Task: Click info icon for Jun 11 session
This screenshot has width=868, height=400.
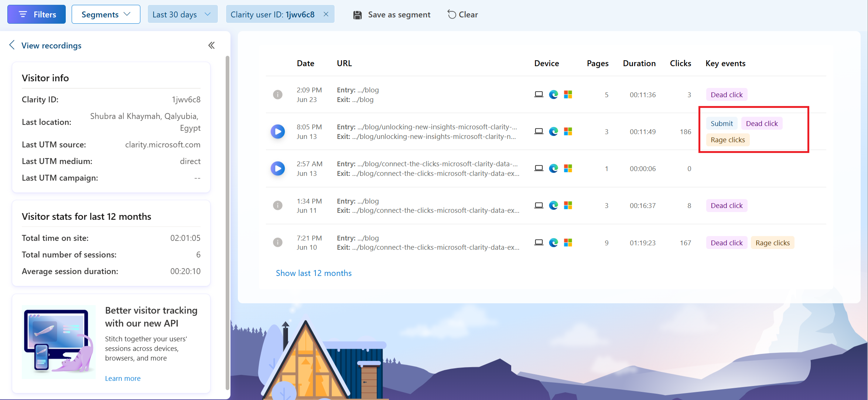Action: coord(277,205)
